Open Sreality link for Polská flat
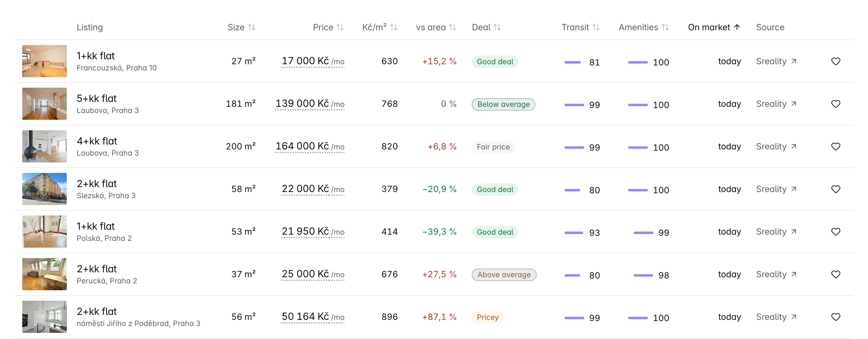Screen dimensions: 868x339 (776, 232)
